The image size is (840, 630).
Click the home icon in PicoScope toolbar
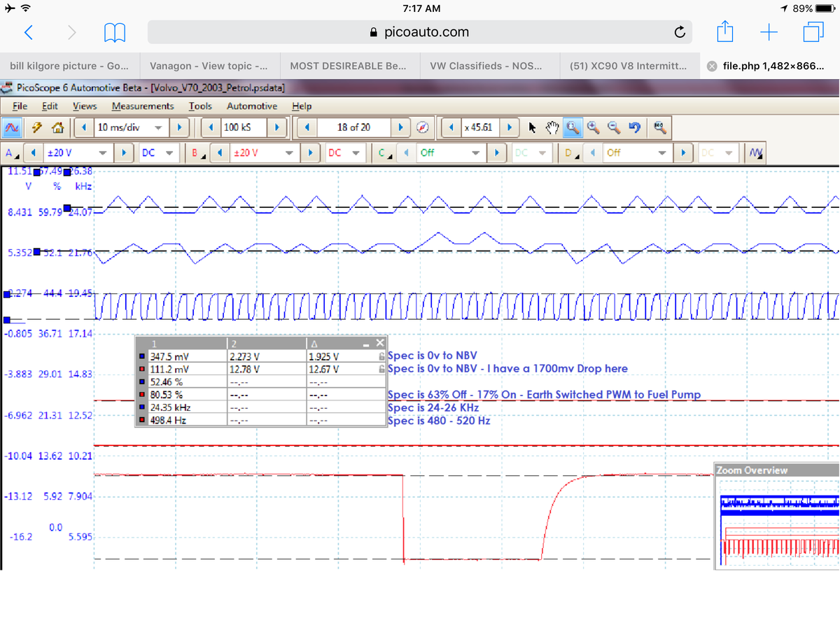(x=57, y=127)
